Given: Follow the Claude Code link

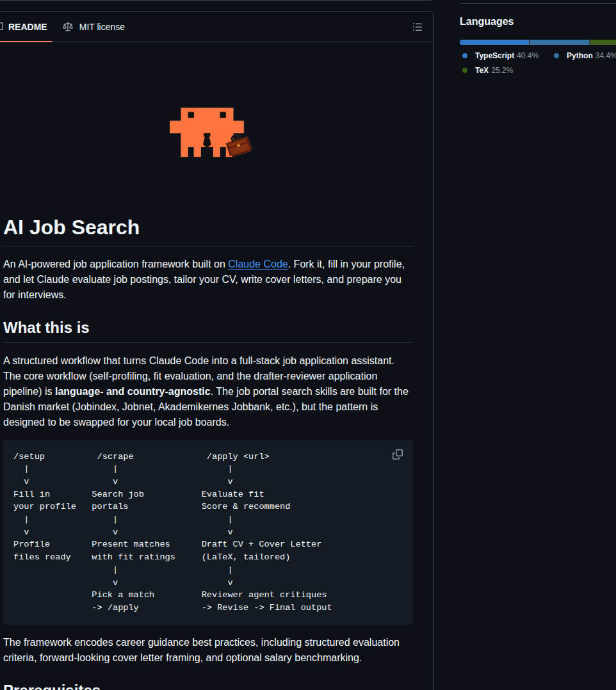Looking at the screenshot, I should pyautogui.click(x=257, y=264).
